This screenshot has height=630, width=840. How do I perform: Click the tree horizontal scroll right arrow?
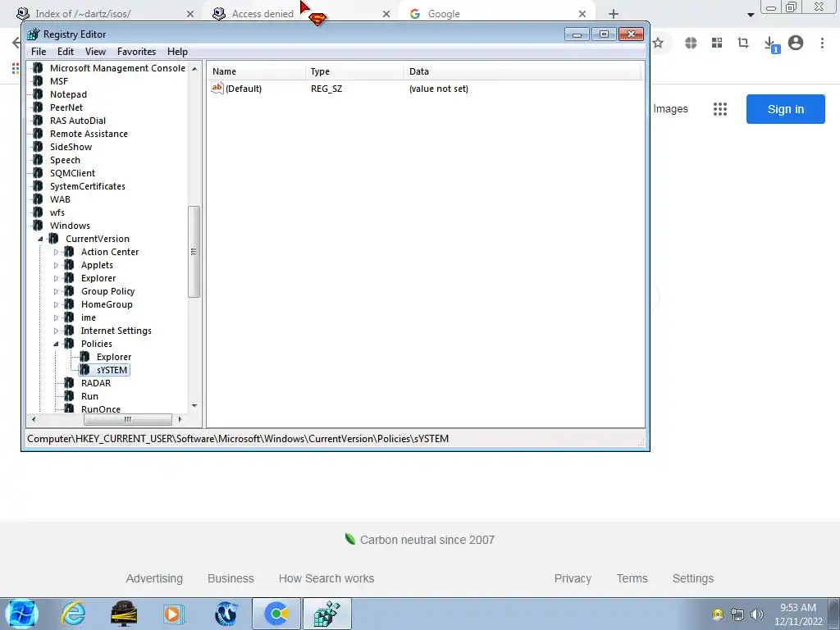(180, 419)
